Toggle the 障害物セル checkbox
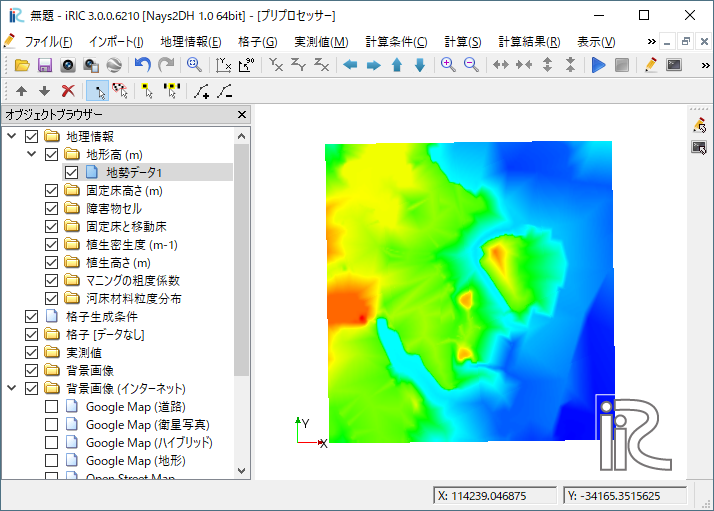Viewport: 714px width, 511px height. [x=51, y=209]
